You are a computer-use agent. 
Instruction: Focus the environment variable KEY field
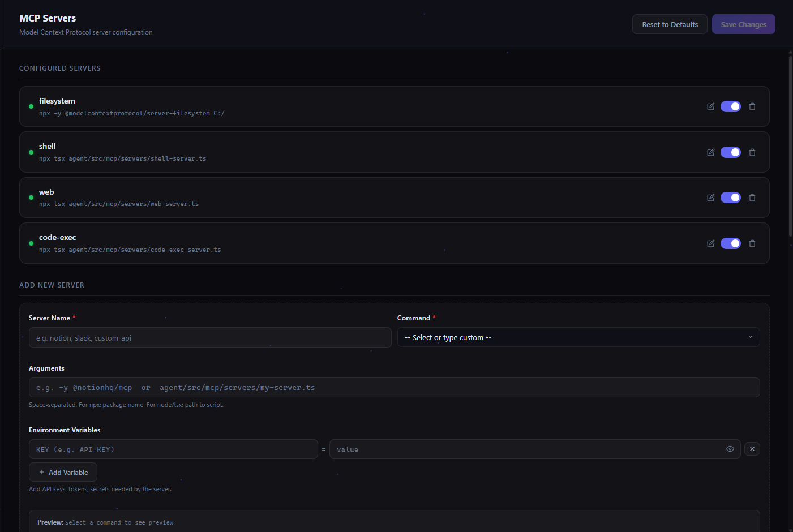(x=173, y=449)
